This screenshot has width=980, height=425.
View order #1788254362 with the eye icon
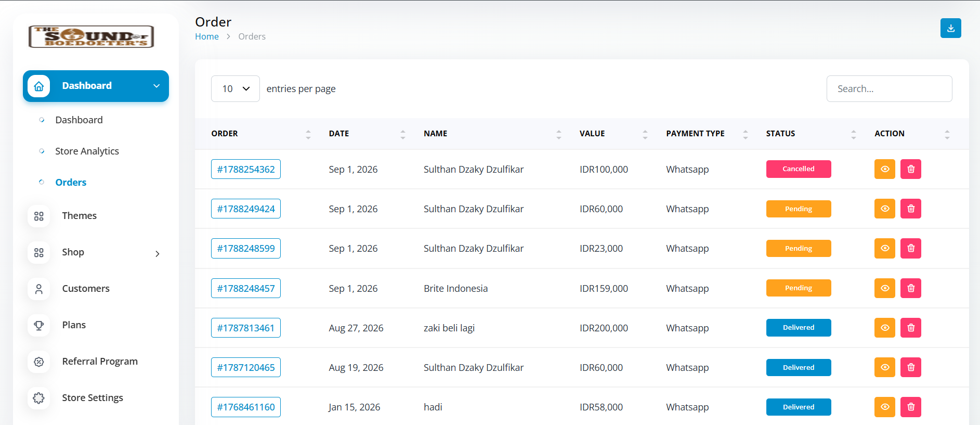pyautogui.click(x=884, y=169)
